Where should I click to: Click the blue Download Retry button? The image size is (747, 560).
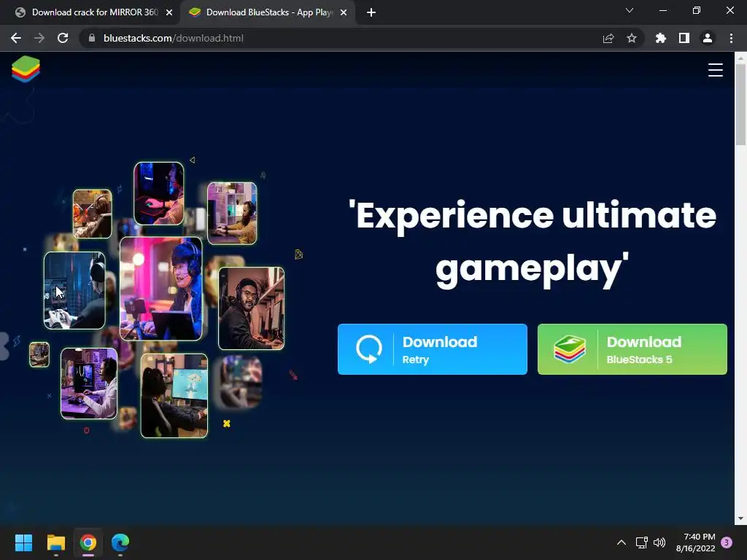[x=432, y=349]
